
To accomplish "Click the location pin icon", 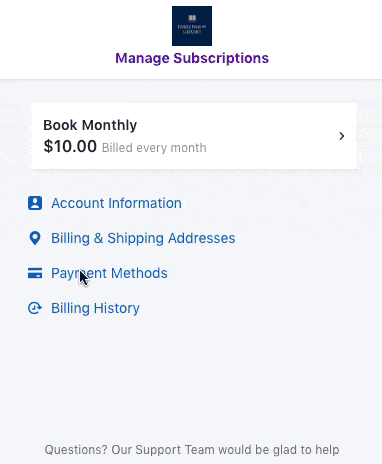I will click(x=35, y=238).
